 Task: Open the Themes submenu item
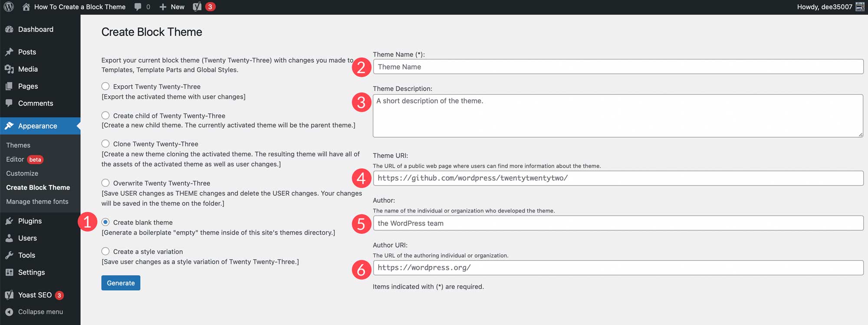pyautogui.click(x=18, y=145)
